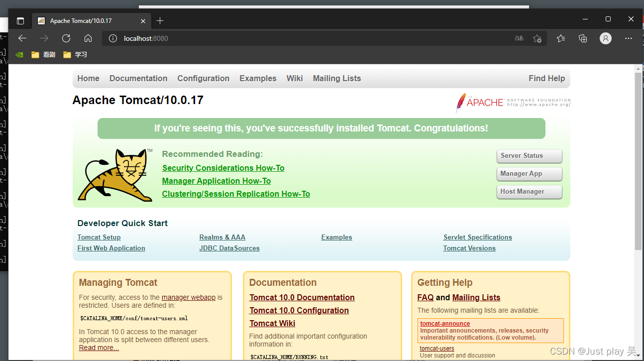Open Wiki in the navigation bar
Image resolution: width=644 pixels, height=361 pixels.
pos(295,78)
